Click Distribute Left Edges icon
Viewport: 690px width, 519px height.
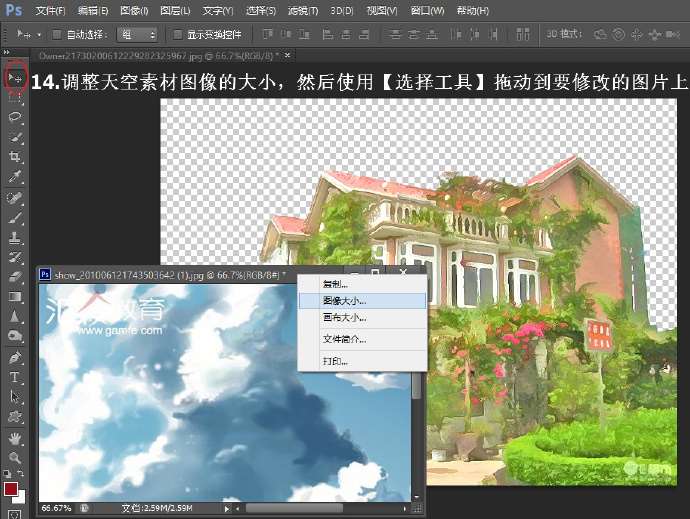point(456,34)
